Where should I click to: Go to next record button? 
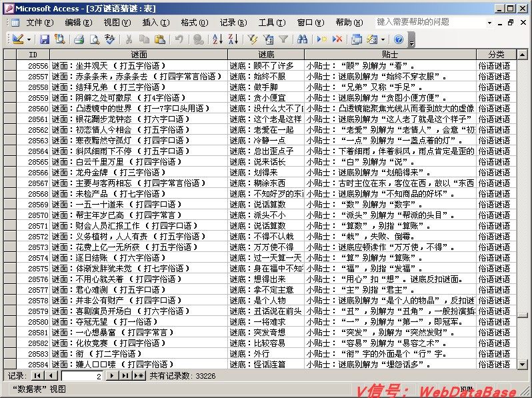tap(112, 375)
